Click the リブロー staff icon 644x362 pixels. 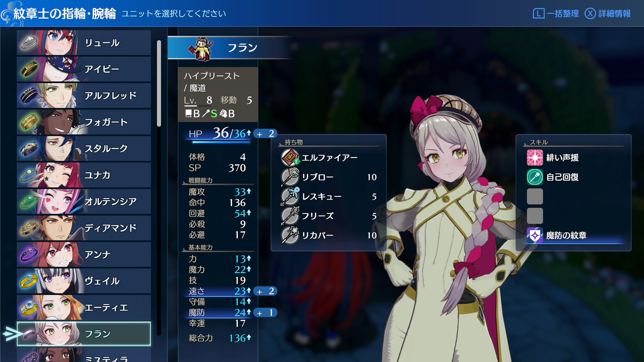290,178
